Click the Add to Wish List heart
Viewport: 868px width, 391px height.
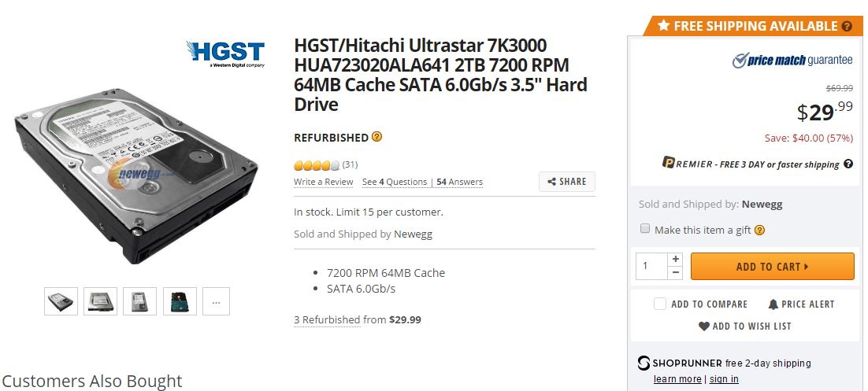703,326
